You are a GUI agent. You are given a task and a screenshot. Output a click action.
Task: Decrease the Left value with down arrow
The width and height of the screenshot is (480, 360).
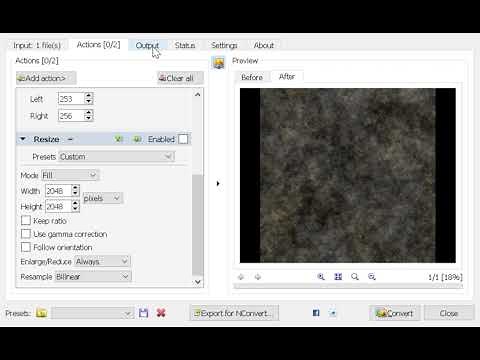click(88, 102)
